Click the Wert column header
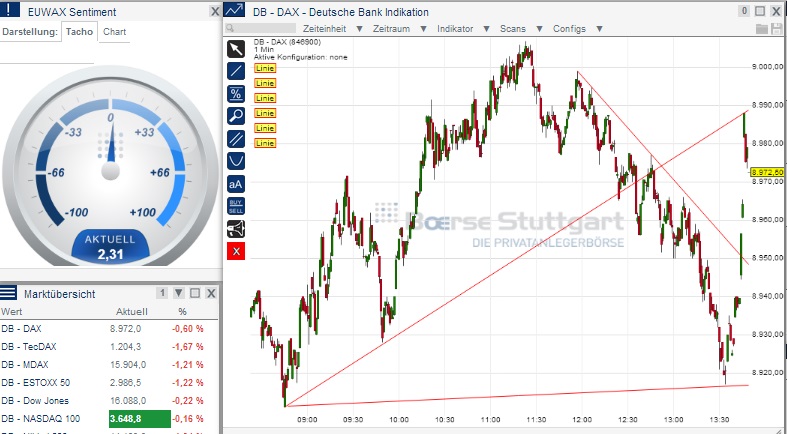The width and height of the screenshot is (787, 434). pos(12,312)
